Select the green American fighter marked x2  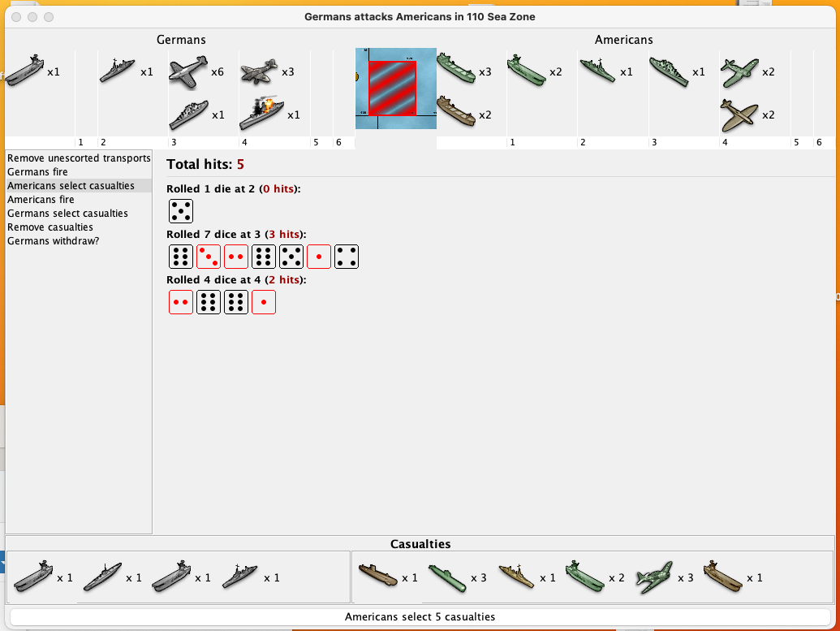739,72
